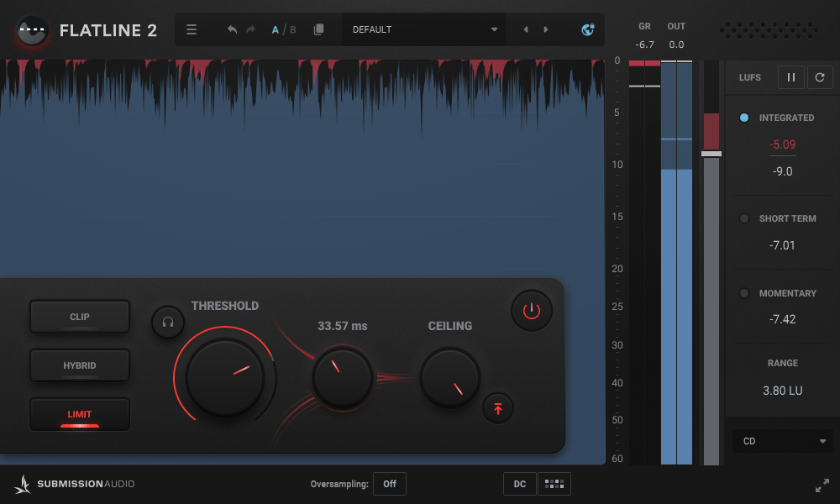840x504 pixels.
Task: Open the CD format dropdown
Action: (782, 440)
